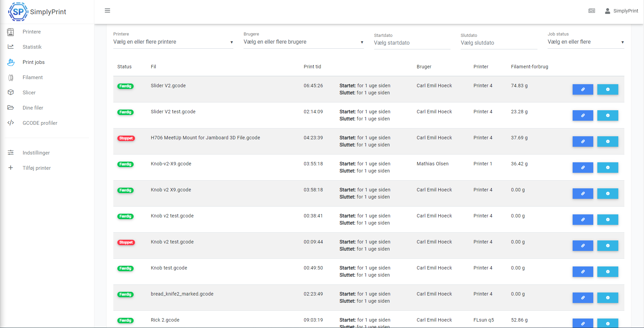The height and width of the screenshot is (328, 644).
Task: Click the Slicer cube icon
Action: (11, 92)
